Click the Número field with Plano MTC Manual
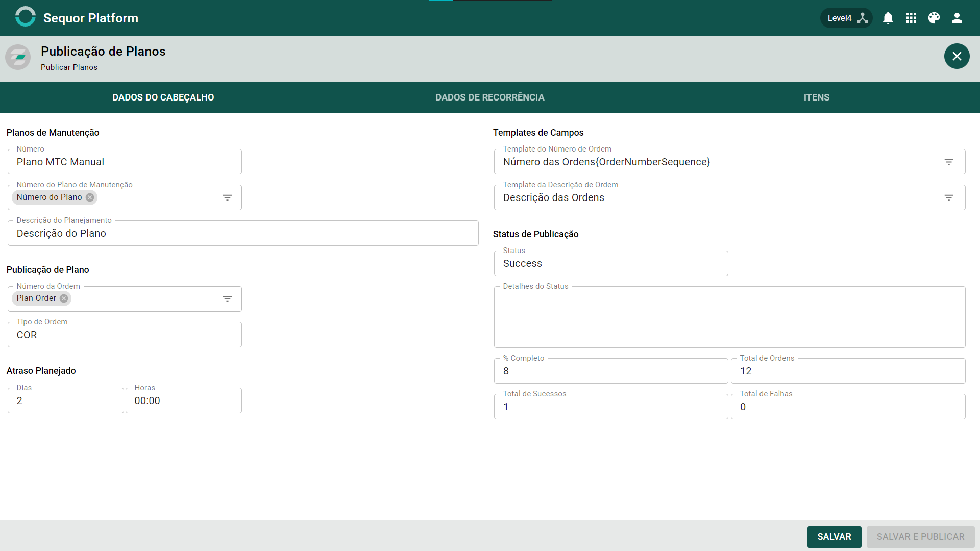Screen dimensions: 980x551 125,162
